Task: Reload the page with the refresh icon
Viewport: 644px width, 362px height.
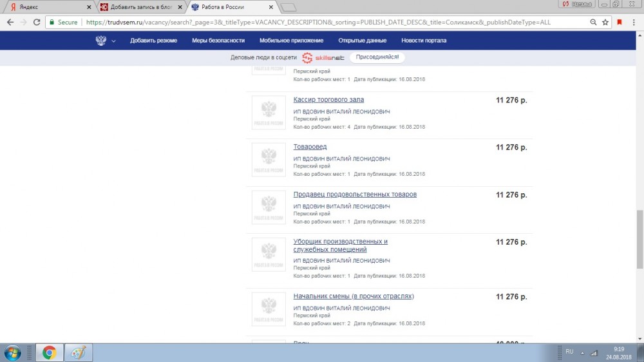Action: tap(38, 22)
